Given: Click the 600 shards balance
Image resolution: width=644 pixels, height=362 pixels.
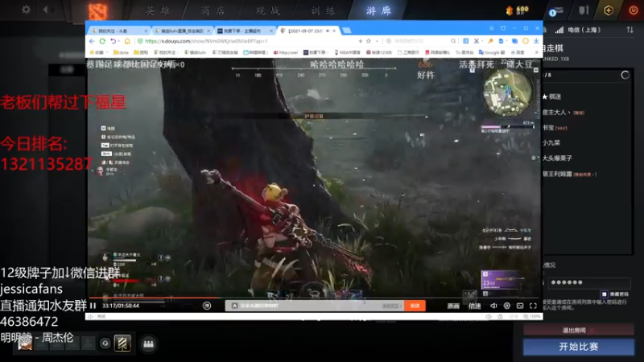Looking at the screenshot, I should click(518, 10).
